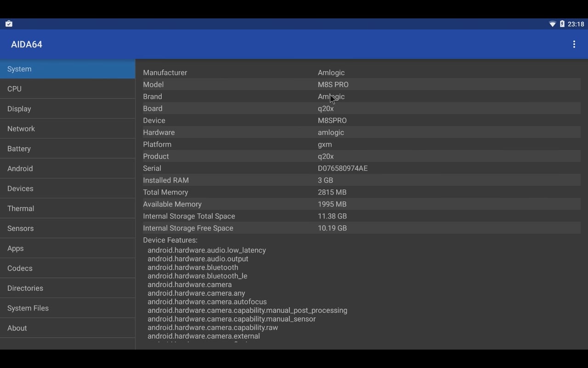Open the System Files section
Viewport: 588px width, 368px height.
(x=68, y=308)
